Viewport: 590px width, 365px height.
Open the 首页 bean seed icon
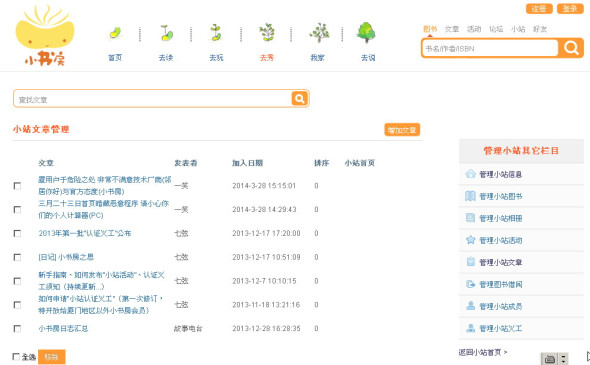[x=115, y=33]
